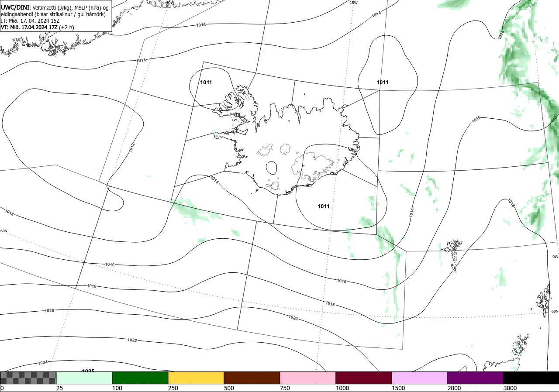The height and width of the screenshot is (392, 559).
Task: Click the legend value '750'
Action: (285, 388)
